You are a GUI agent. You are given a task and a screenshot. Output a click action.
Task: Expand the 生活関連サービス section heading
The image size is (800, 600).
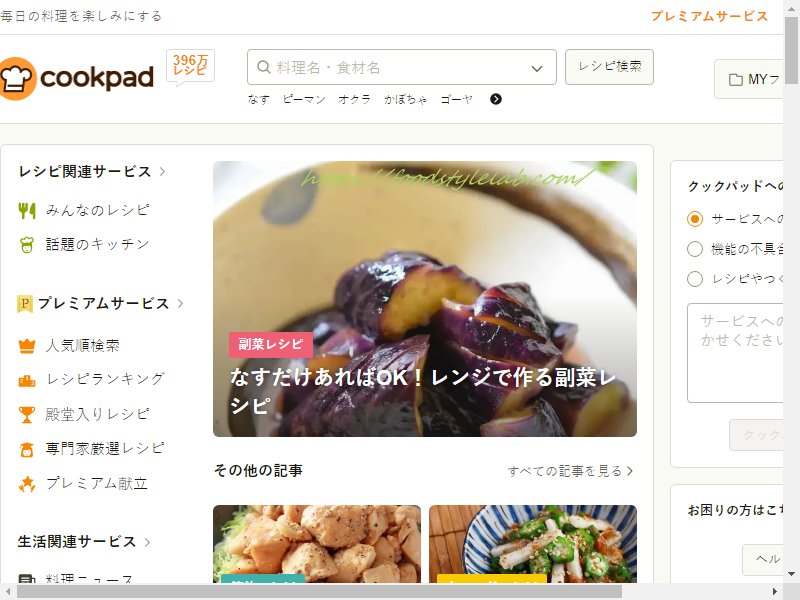click(x=84, y=541)
